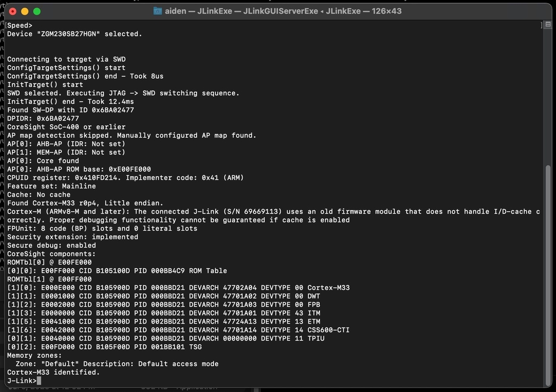556x392 pixels.
Task: Click the '[1][0]' Cortex-M33 component row
Action: 178,288
